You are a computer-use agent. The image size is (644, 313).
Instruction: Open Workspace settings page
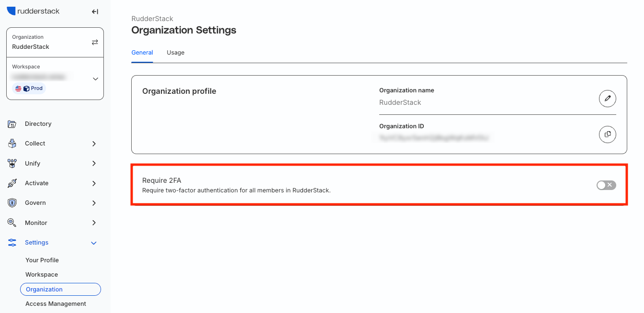[42, 275]
